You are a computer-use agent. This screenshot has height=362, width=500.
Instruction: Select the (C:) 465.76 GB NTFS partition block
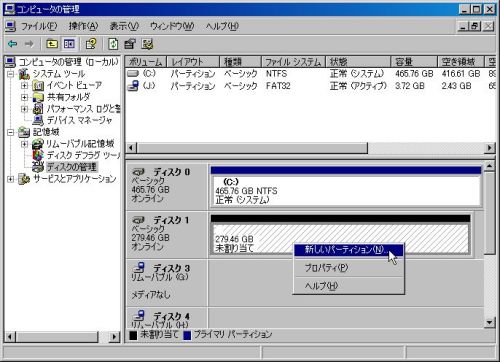[346, 191]
